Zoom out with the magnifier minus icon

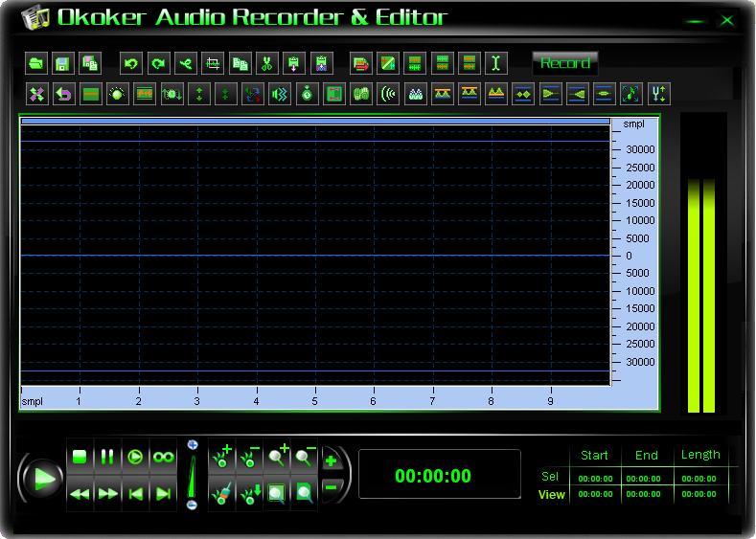(x=305, y=457)
